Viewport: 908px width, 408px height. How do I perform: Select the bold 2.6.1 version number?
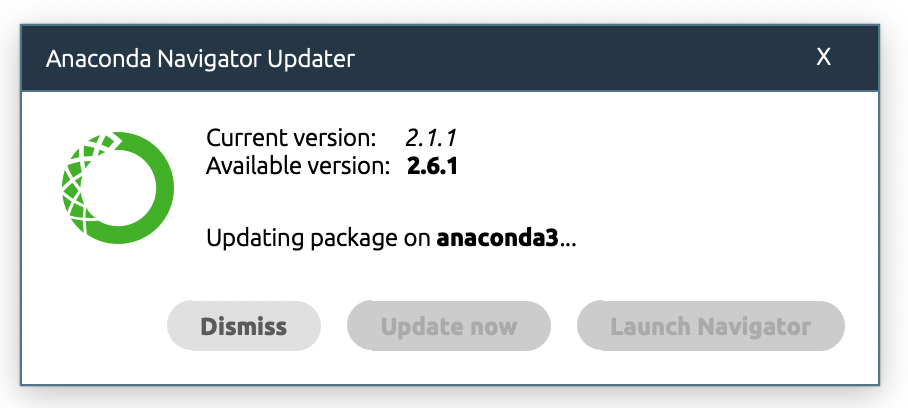(432, 165)
